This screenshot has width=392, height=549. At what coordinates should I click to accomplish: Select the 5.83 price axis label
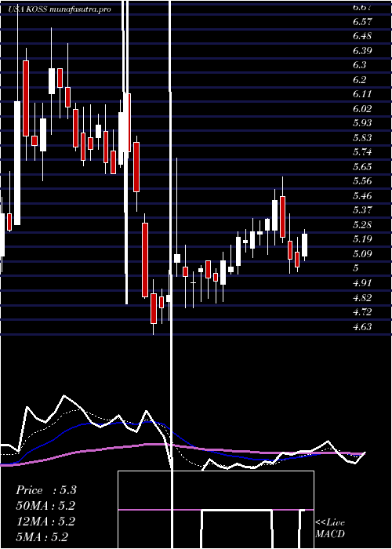click(362, 138)
